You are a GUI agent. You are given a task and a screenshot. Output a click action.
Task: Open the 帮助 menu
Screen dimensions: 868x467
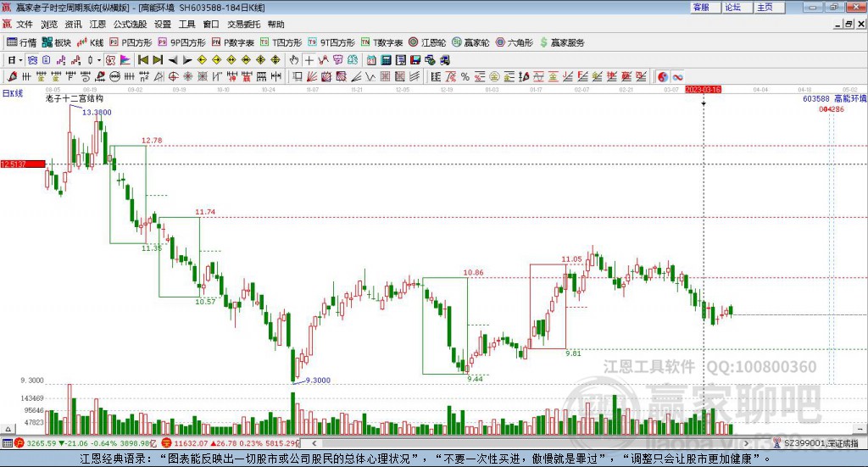(x=275, y=25)
